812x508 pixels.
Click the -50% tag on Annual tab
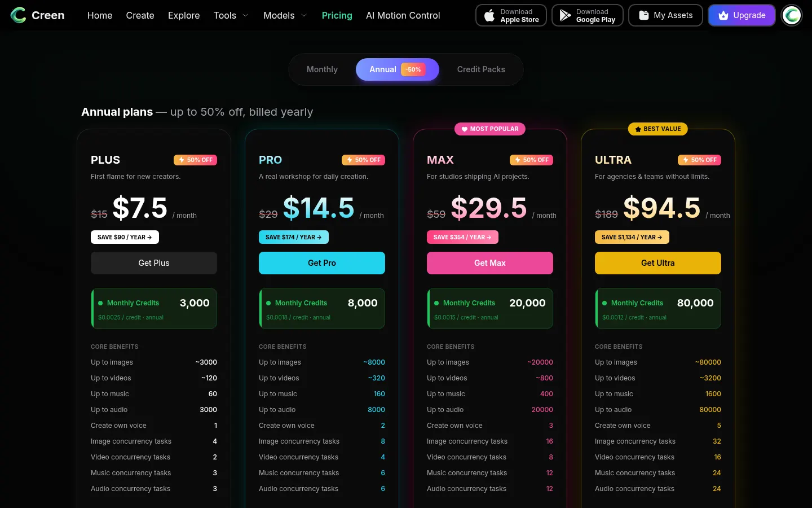tap(413, 69)
